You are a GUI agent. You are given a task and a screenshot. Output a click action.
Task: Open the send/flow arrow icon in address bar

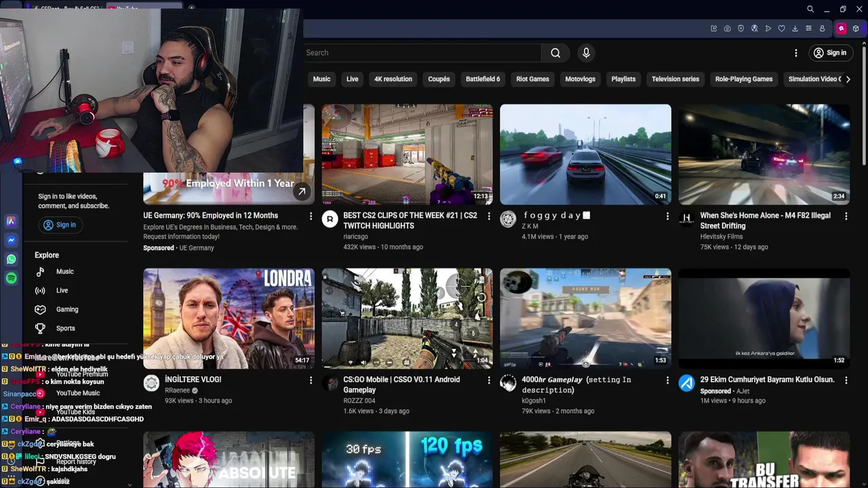click(x=768, y=28)
